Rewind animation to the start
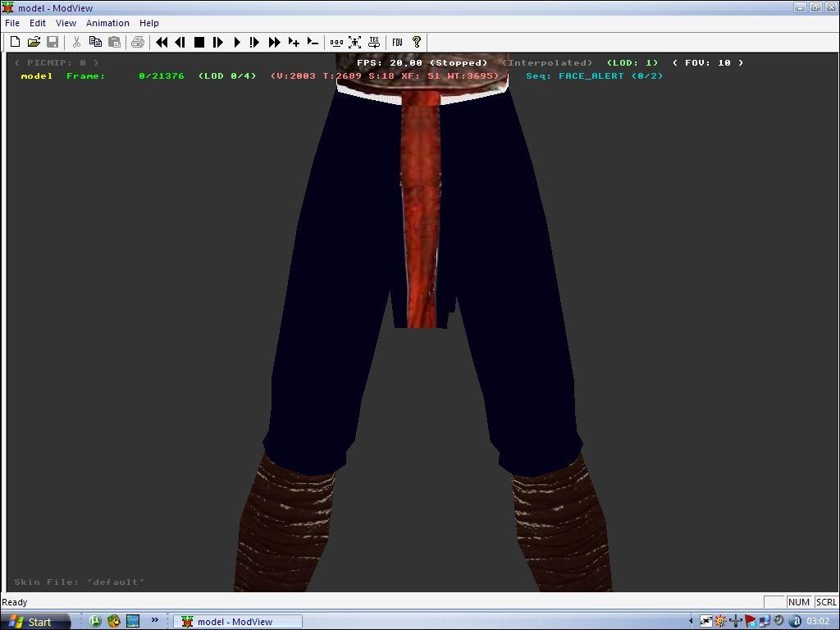Viewport: 840px width, 630px height. point(162,42)
